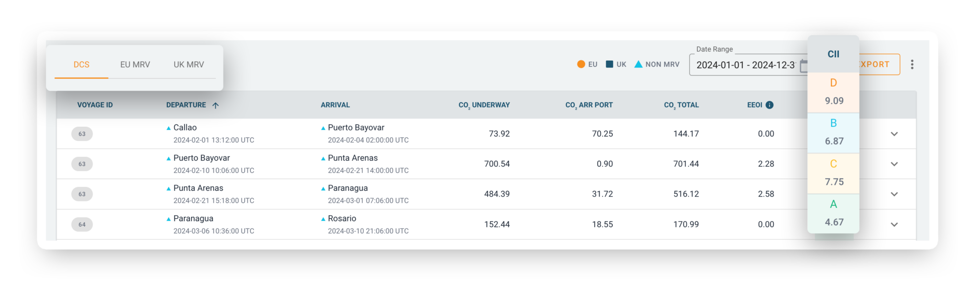Sort by CO2 Arr Port column header

click(x=589, y=105)
